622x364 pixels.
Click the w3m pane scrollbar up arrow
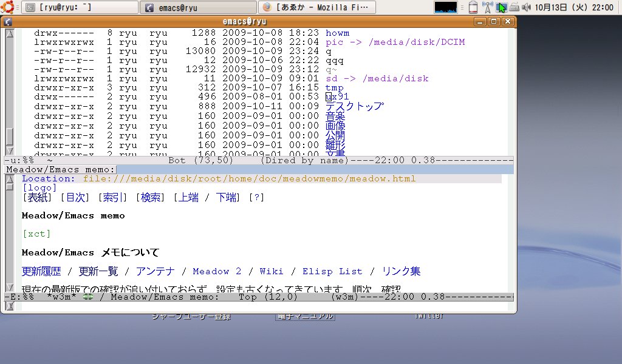pyautogui.click(x=10, y=178)
